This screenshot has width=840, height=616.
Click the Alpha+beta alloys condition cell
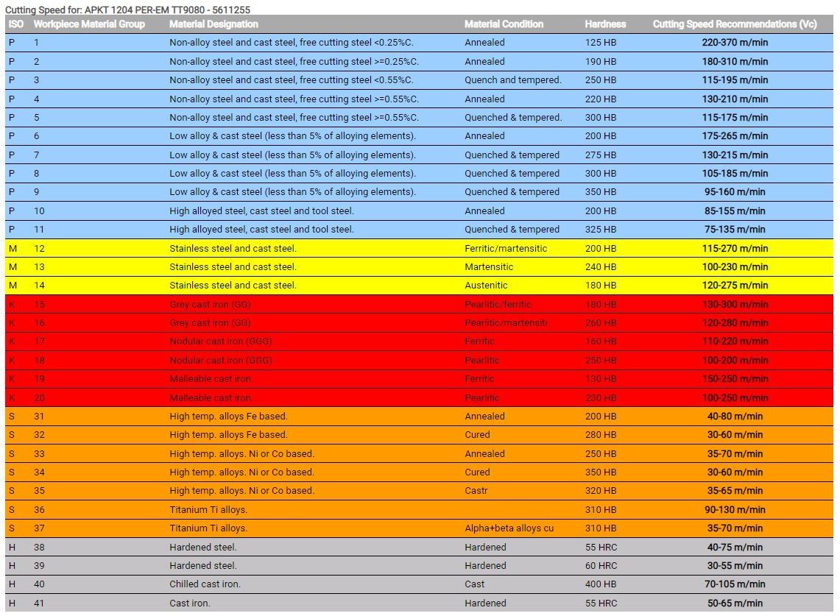click(x=509, y=528)
